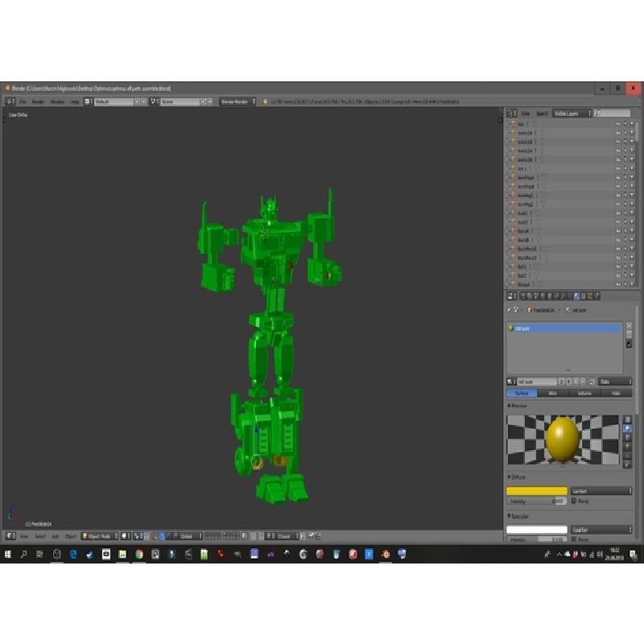The image size is (644, 644).
Task: Open the material slot specials arrow
Action: 629,344
